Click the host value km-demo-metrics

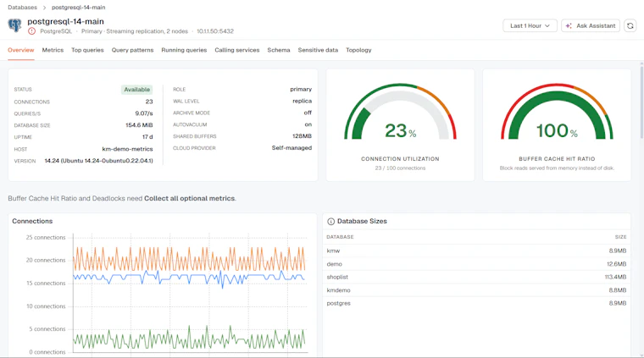127,149
